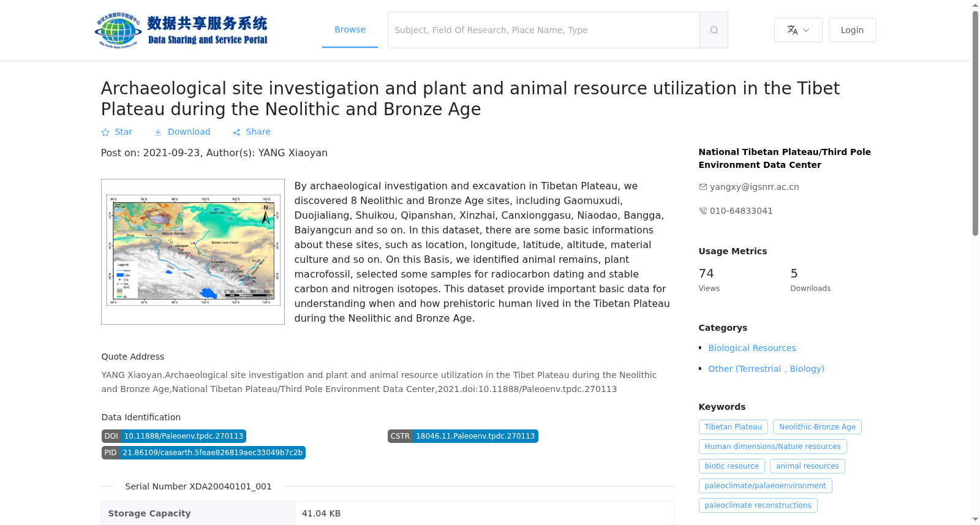Screen dimensions: 980x525
Task: Click the Serial Number XDA20040101_001 text
Action: [x=198, y=486]
